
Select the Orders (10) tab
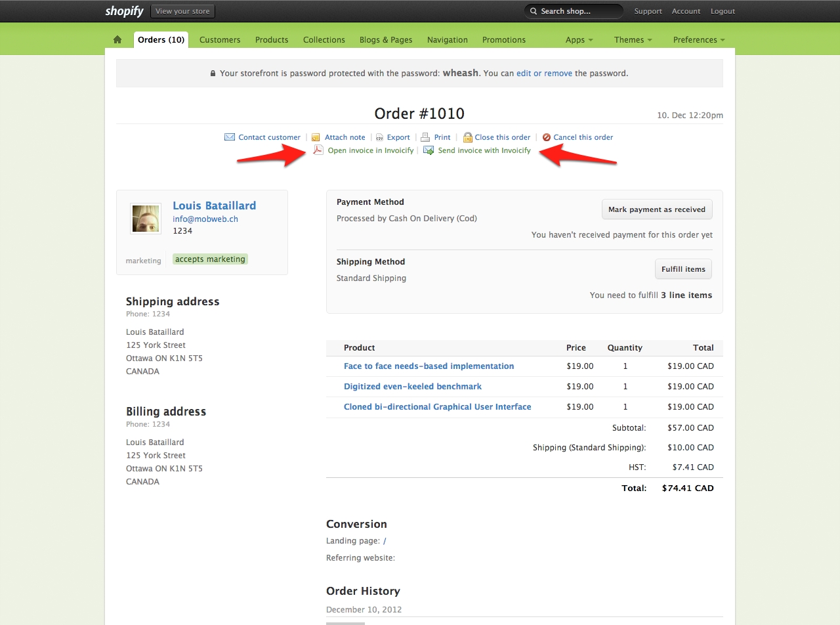161,39
